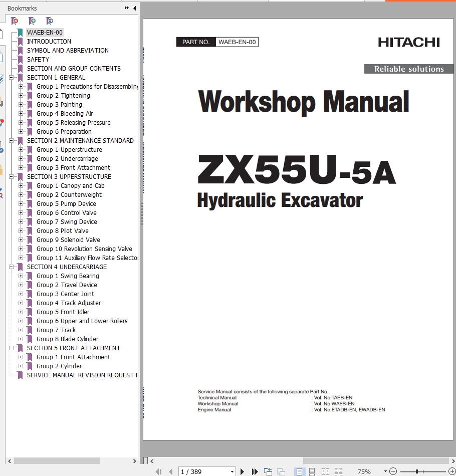Image resolution: width=456 pixels, height=476 pixels.
Task: Open the WAEB-EN-00 bookmark
Action: pos(45,32)
